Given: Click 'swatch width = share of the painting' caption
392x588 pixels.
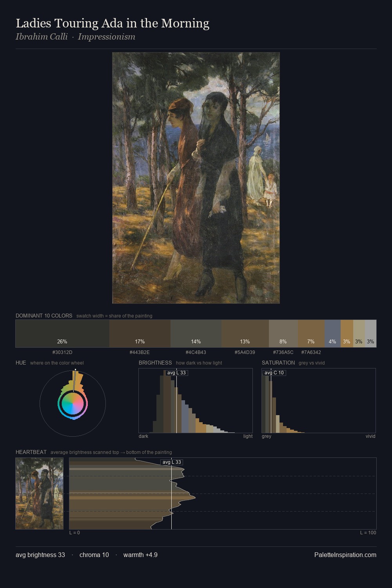Looking at the screenshot, I should 114,316.
